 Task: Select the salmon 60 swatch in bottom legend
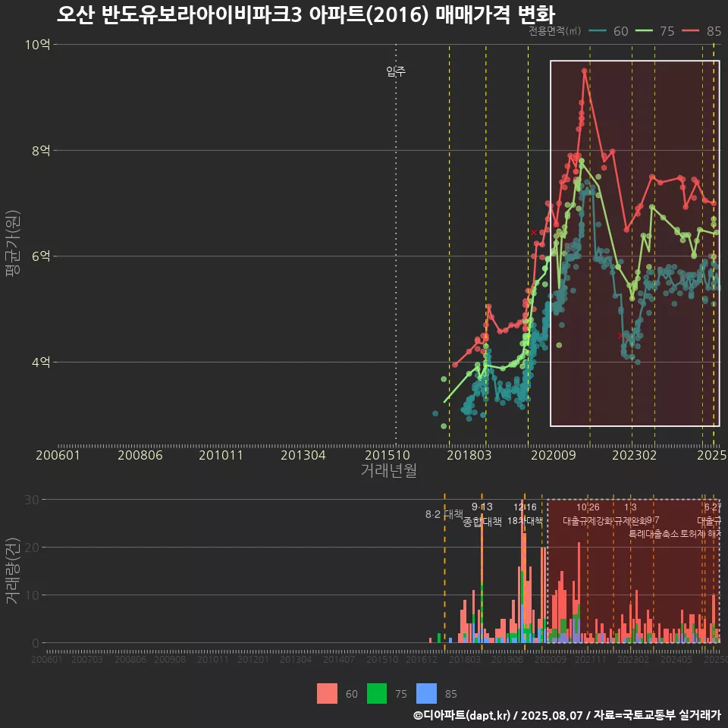pyautogui.click(x=327, y=694)
